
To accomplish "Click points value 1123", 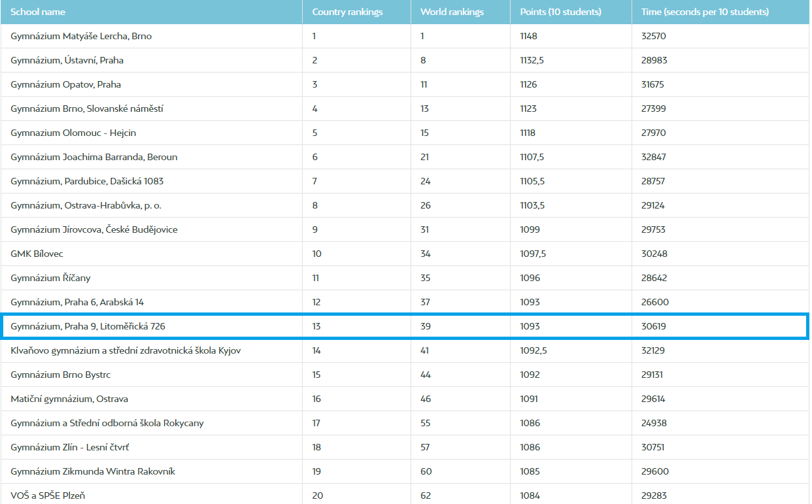I will (528, 109).
